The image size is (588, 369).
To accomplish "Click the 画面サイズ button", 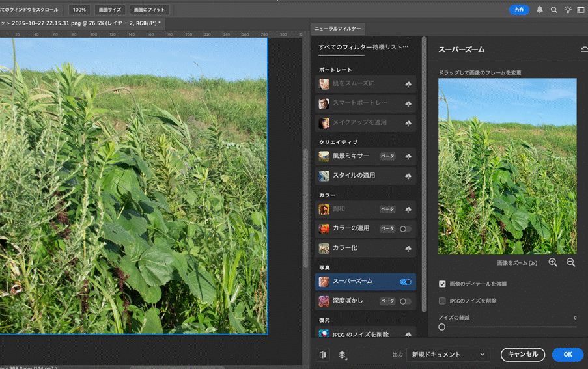I will pos(109,10).
